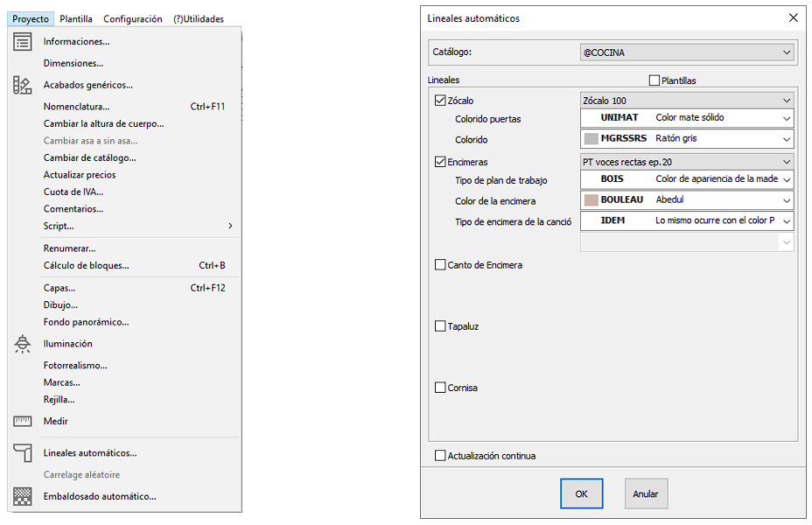This screenshot has width=812, height=525.
Task: Click the gray MGRSSRS color swatch
Action: (x=591, y=138)
